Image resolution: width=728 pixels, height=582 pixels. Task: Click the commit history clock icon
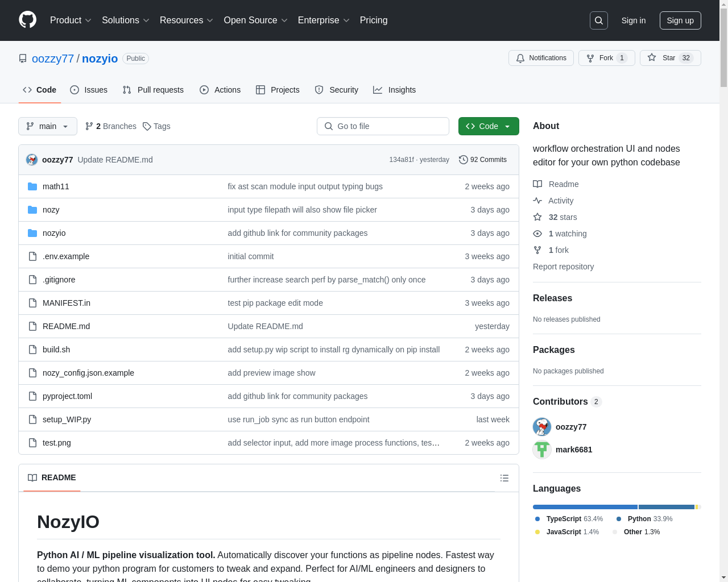464,160
